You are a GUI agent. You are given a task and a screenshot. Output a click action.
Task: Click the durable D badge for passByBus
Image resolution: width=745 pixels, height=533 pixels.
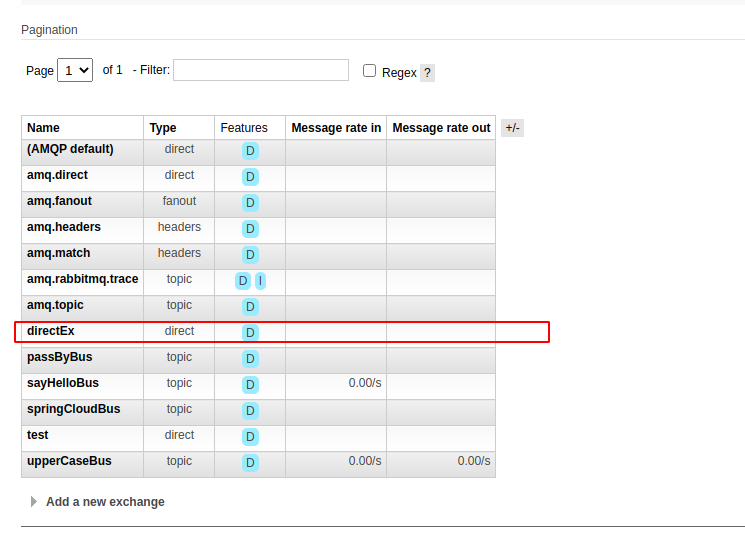pyautogui.click(x=250, y=359)
